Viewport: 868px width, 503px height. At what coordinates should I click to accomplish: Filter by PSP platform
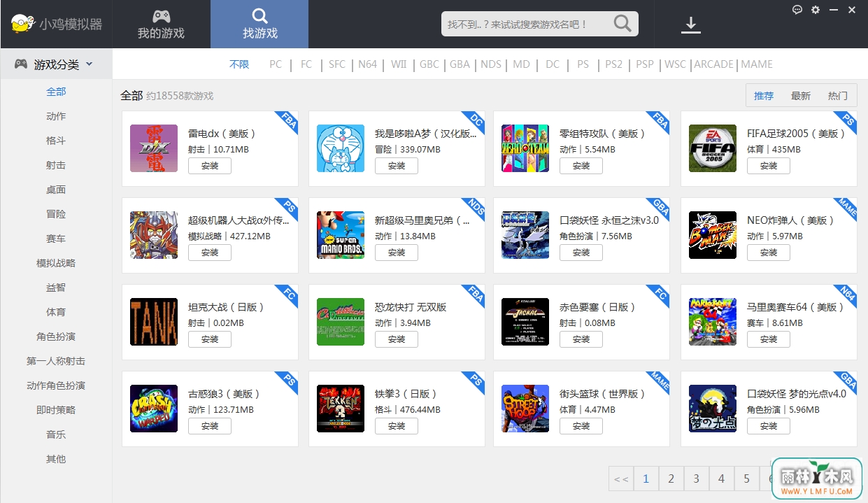click(x=645, y=64)
